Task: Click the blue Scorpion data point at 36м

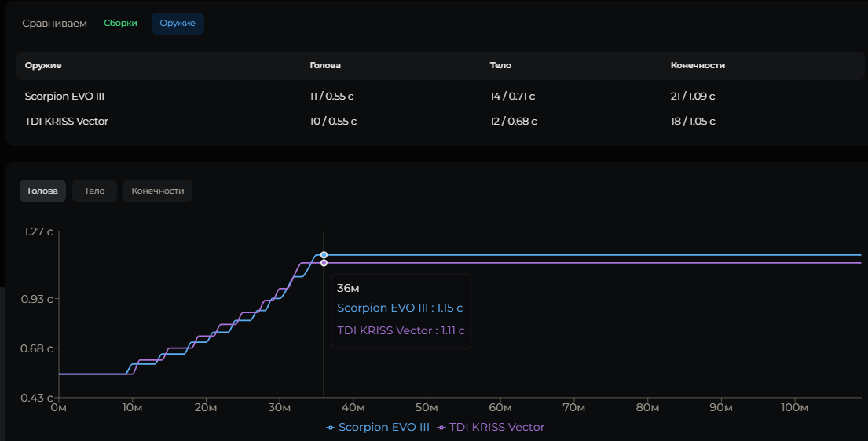Action: tap(324, 255)
